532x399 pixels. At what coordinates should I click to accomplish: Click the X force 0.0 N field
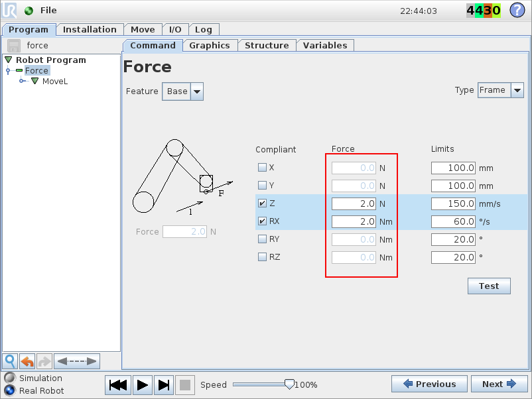pos(354,168)
